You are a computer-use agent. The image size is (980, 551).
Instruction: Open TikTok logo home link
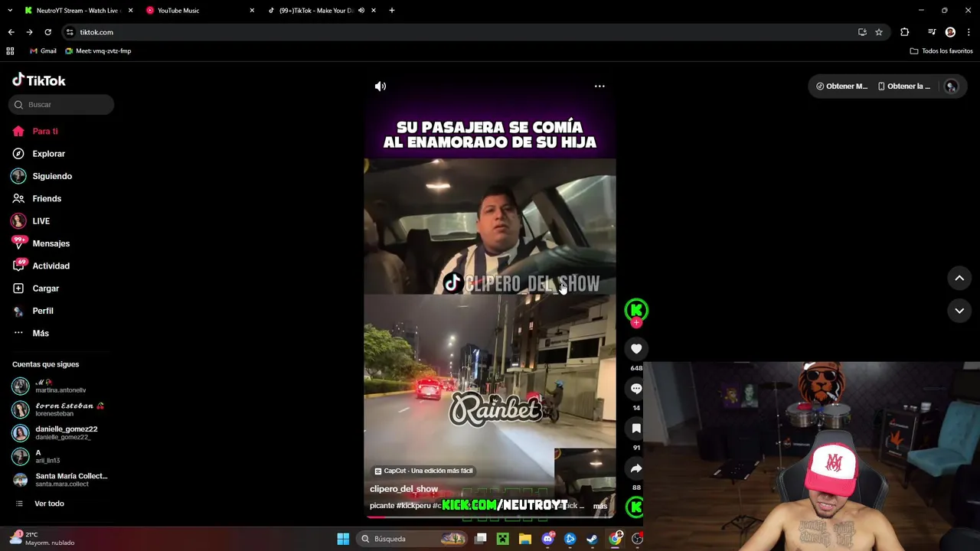pyautogui.click(x=39, y=80)
